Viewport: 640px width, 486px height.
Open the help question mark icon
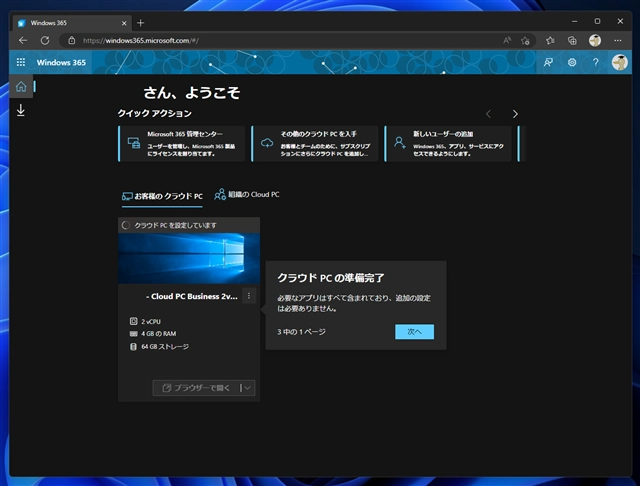point(596,62)
